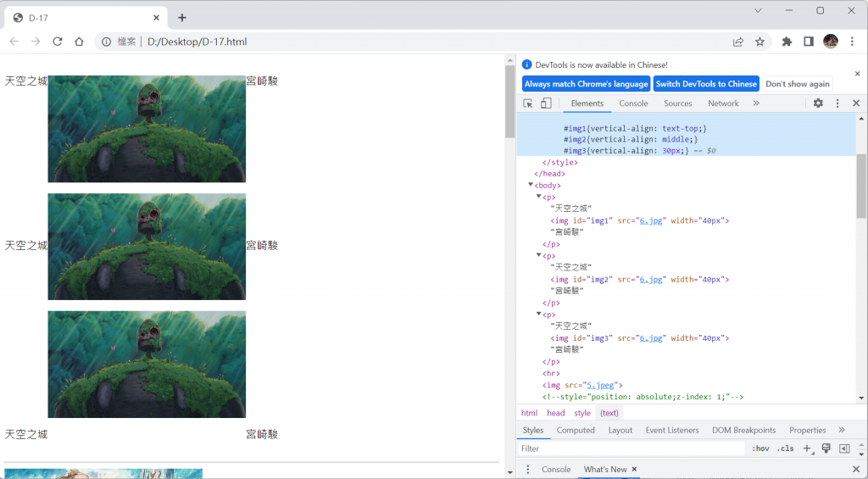This screenshot has height=479, width=868.
Task: Open the tab search chevron in title bar
Action: [x=759, y=10]
